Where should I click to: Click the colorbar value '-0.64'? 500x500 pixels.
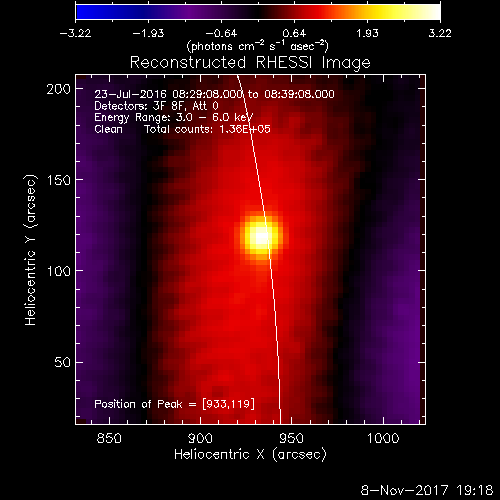click(x=221, y=33)
